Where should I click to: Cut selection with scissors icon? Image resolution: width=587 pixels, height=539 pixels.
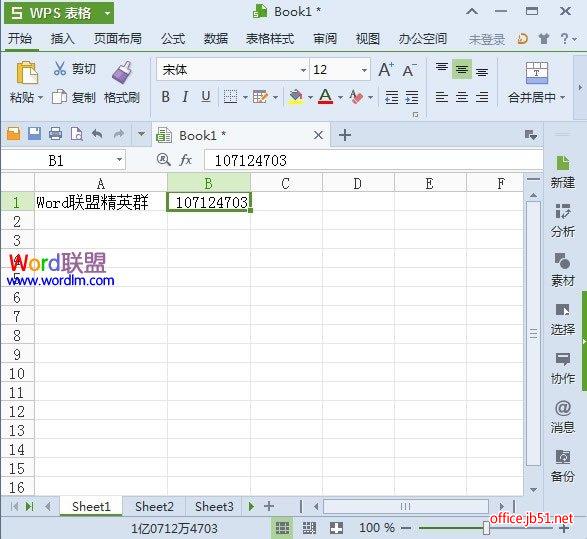tap(60, 68)
